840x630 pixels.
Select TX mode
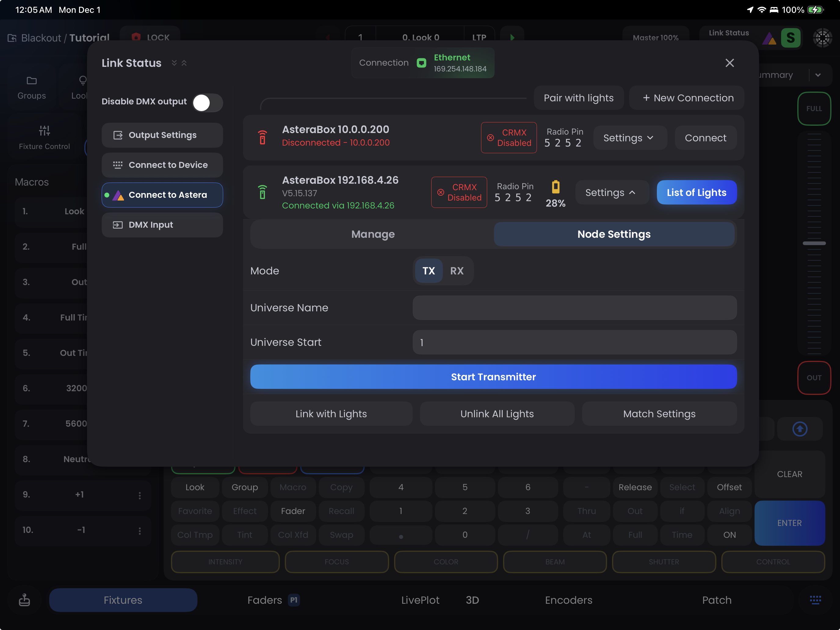[429, 271]
